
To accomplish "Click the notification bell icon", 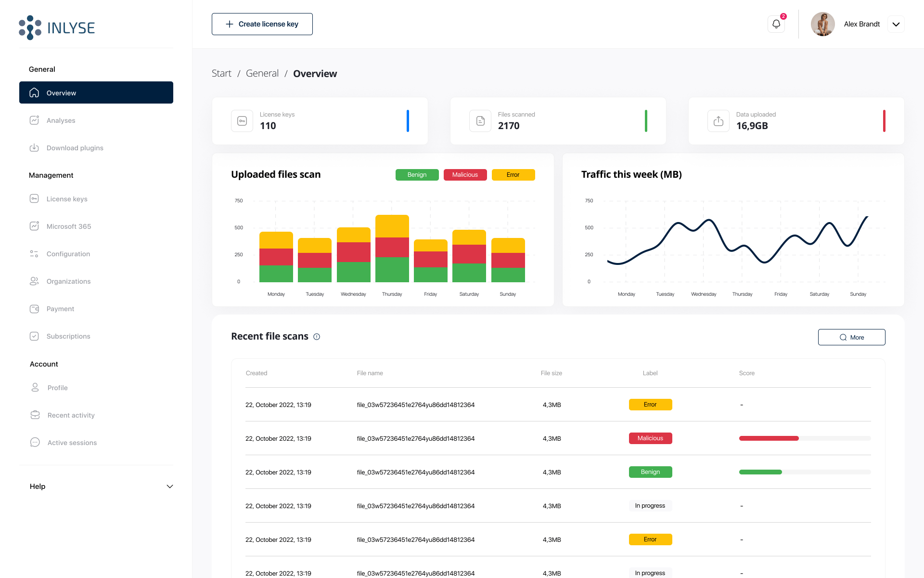I will 776,24.
